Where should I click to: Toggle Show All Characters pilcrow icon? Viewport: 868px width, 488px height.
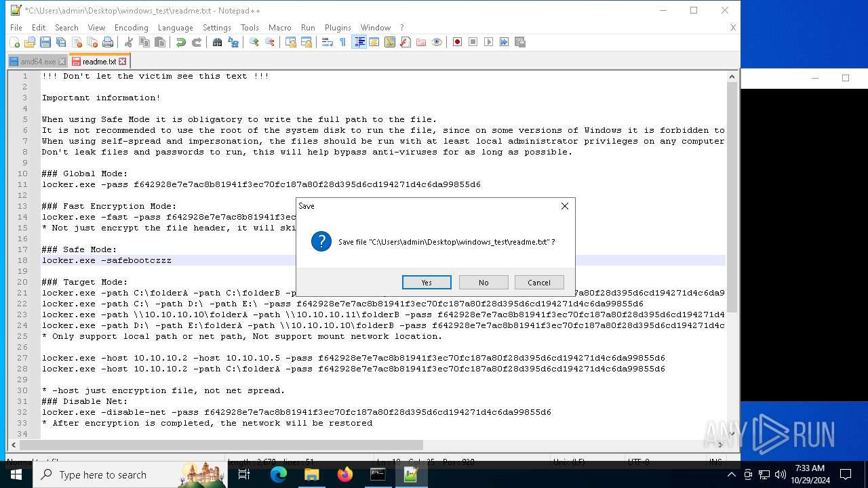point(342,42)
